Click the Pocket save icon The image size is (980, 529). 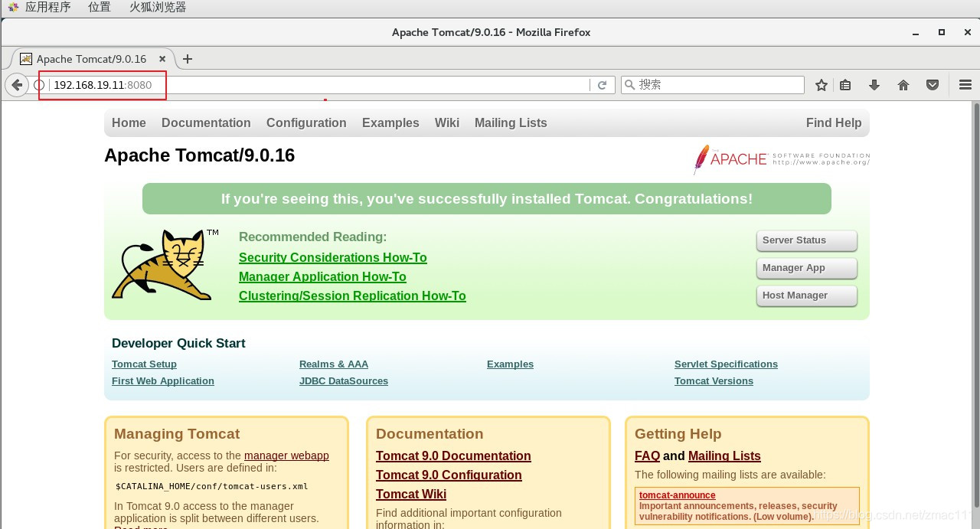[933, 85]
